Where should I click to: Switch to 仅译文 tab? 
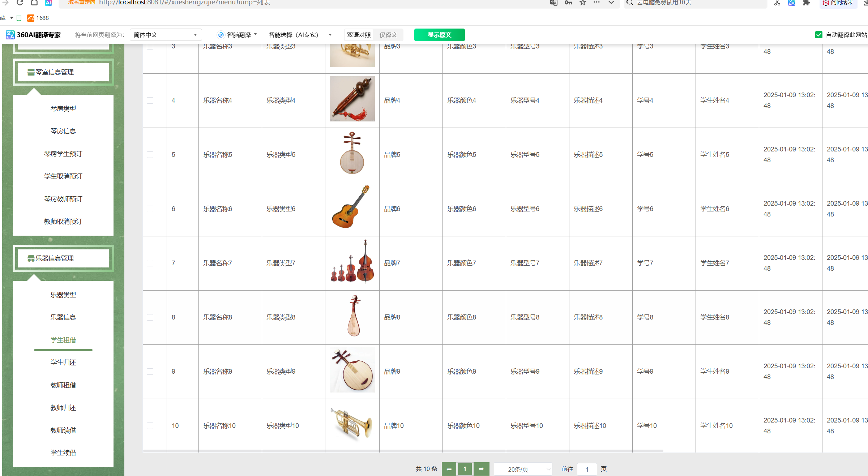tap(388, 35)
